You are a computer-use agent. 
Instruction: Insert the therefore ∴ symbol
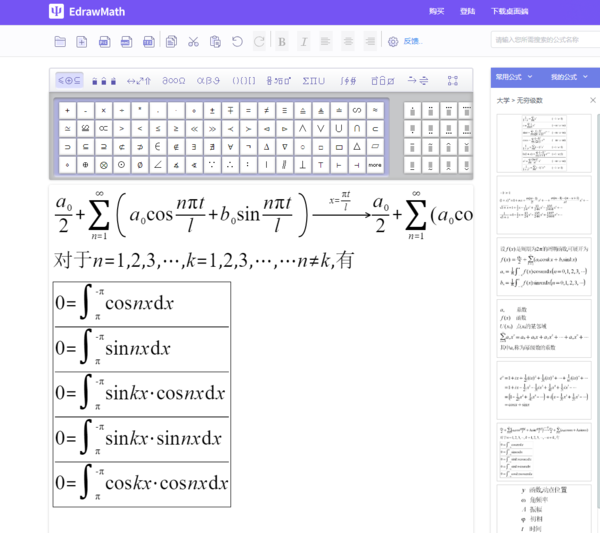[x=230, y=165]
